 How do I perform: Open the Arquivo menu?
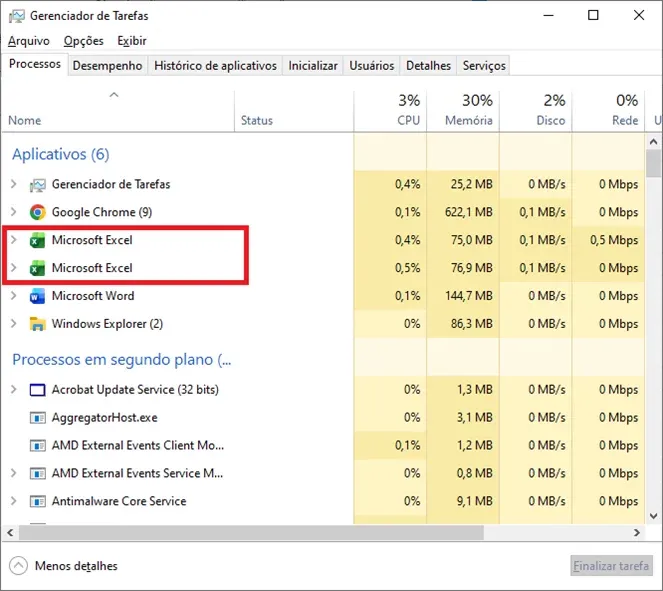(x=29, y=41)
